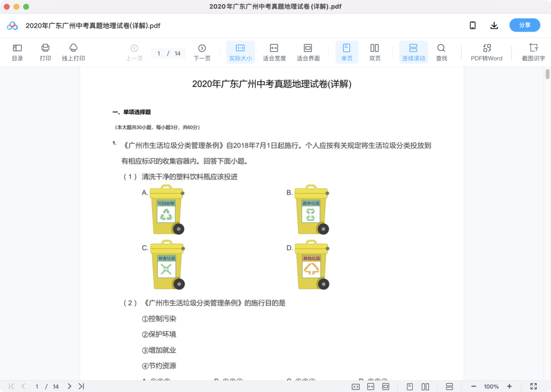Image resolution: width=551 pixels, height=392 pixels.
Task: Download the PDF file
Action: pos(494,25)
